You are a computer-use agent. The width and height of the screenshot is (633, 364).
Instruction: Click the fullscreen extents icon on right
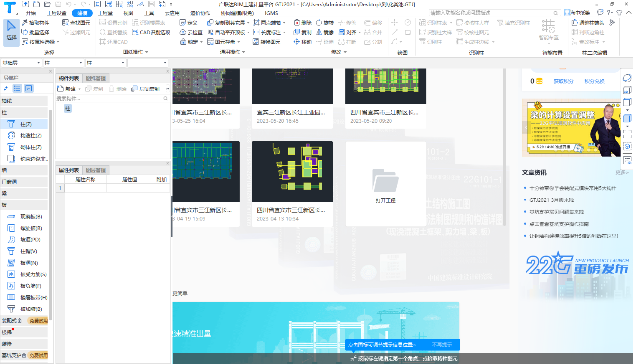[627, 134]
